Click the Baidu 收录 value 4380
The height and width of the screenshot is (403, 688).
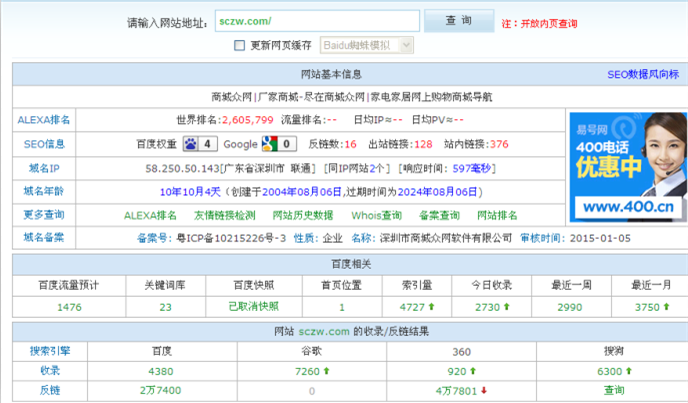tap(161, 372)
